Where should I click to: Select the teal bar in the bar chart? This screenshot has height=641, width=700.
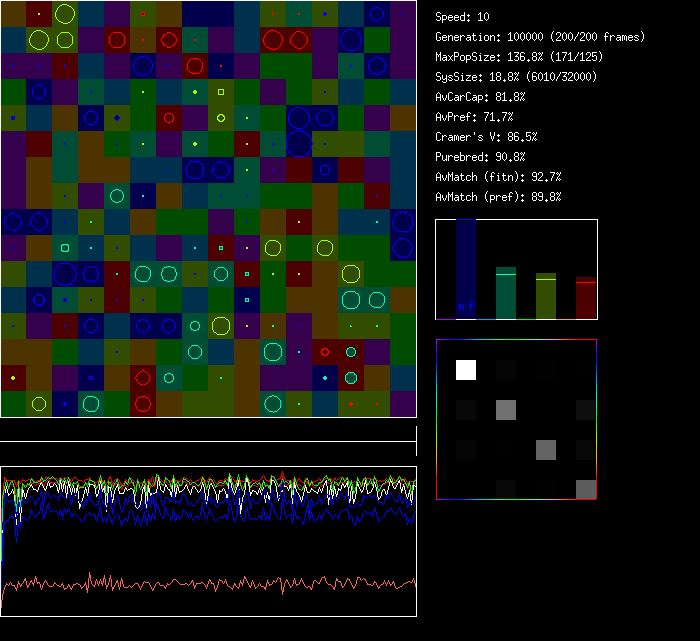(x=506, y=293)
